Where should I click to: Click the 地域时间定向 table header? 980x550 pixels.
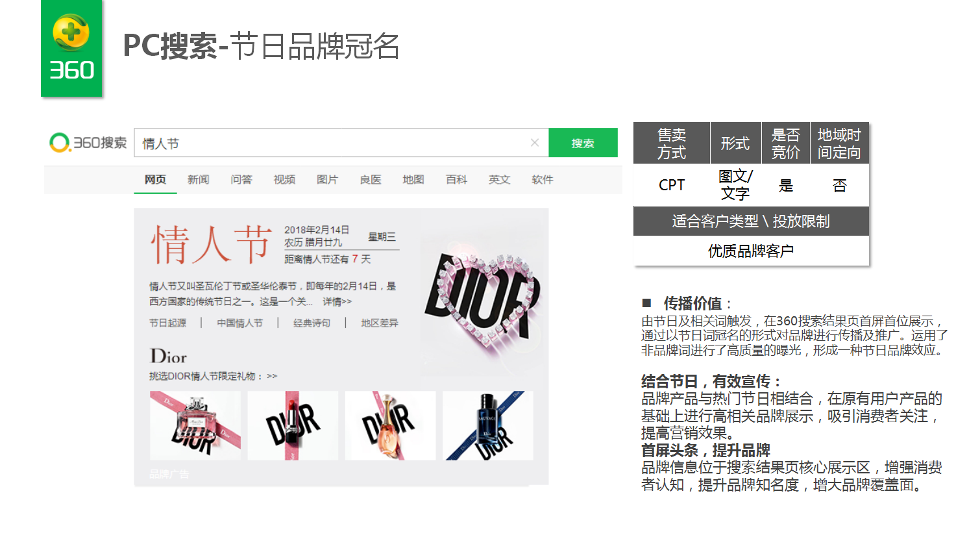point(839,144)
